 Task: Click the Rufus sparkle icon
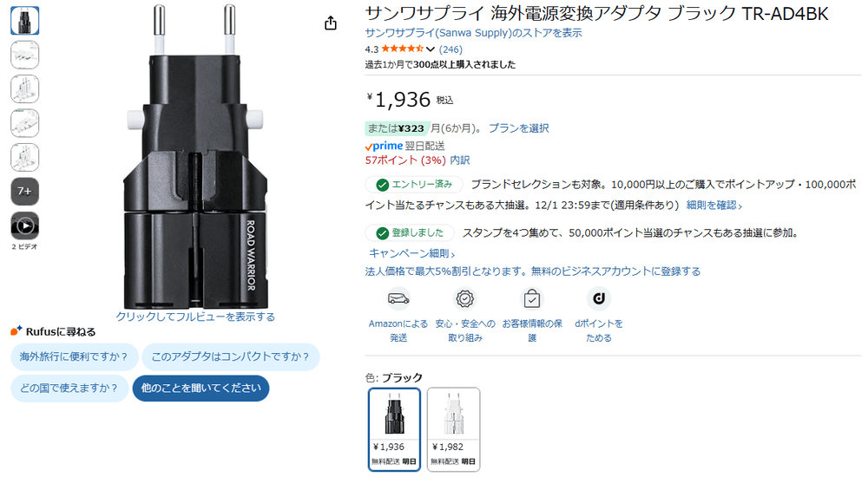tap(16, 331)
